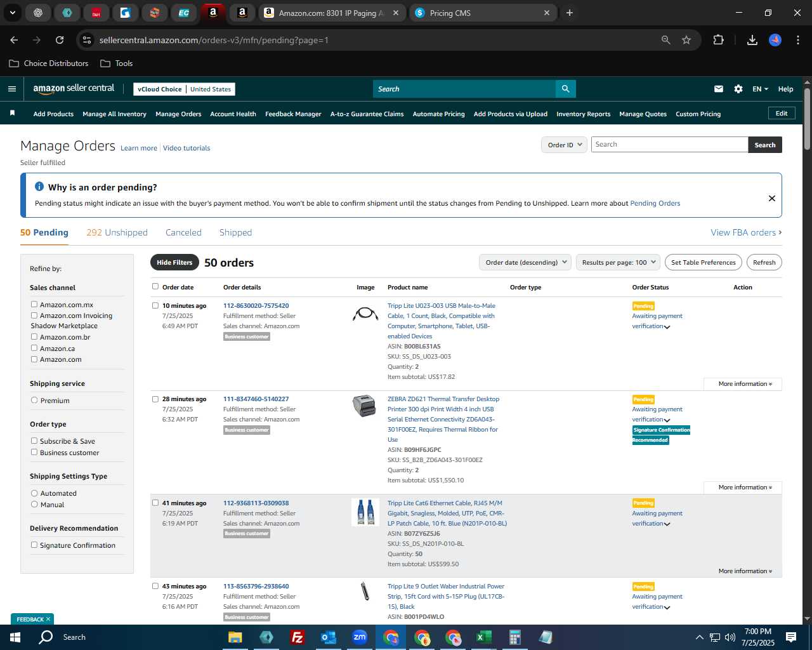Click the teal search magnifier button
The width and height of the screenshot is (812, 650).
[x=565, y=89]
